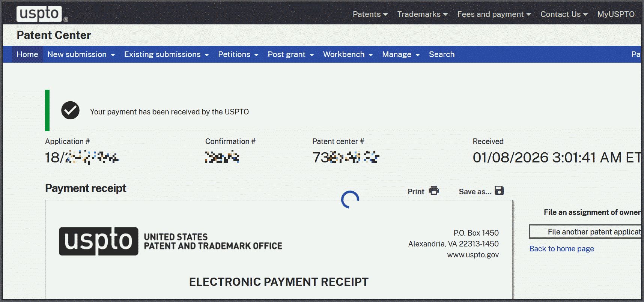Screen dimensions: 644x302
Task: Expand the Workbench menu
Action: pyautogui.click(x=348, y=54)
